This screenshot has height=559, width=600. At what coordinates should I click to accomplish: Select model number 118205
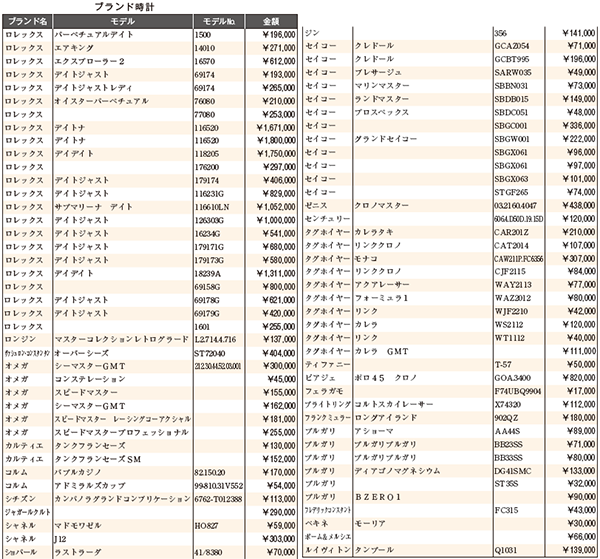207,154
